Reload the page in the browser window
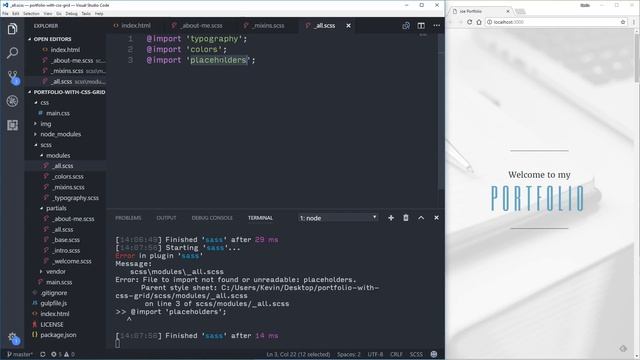Viewport: 640px width, 360px height. [x=469, y=22]
